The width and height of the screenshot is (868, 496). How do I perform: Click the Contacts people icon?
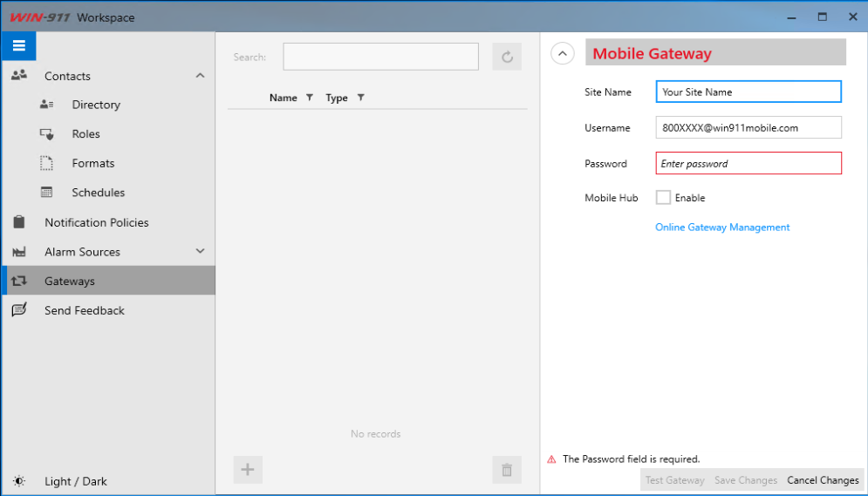[19, 75]
